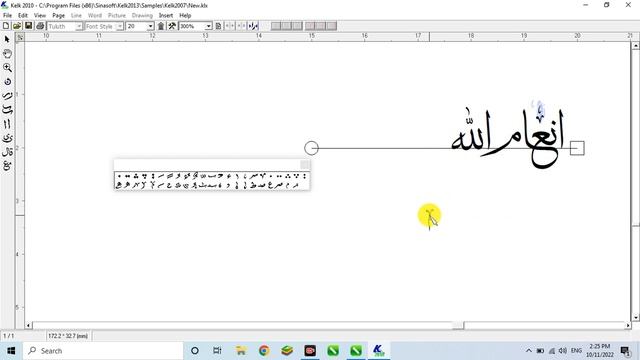This screenshot has height=360, width=640.
Task: Click the vertical scrollbar up arrow
Action: [636, 46]
